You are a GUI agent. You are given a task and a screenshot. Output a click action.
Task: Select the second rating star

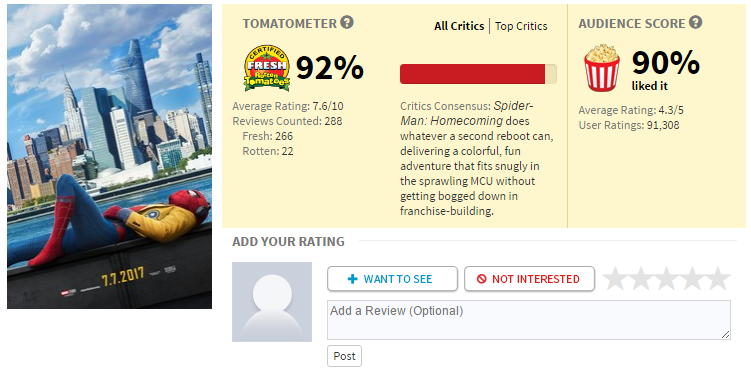(x=640, y=279)
